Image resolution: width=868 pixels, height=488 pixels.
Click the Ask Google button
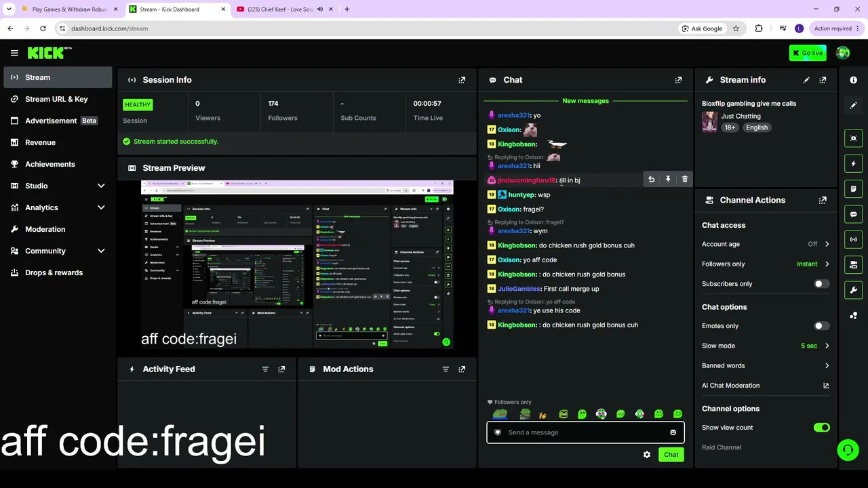[701, 28]
